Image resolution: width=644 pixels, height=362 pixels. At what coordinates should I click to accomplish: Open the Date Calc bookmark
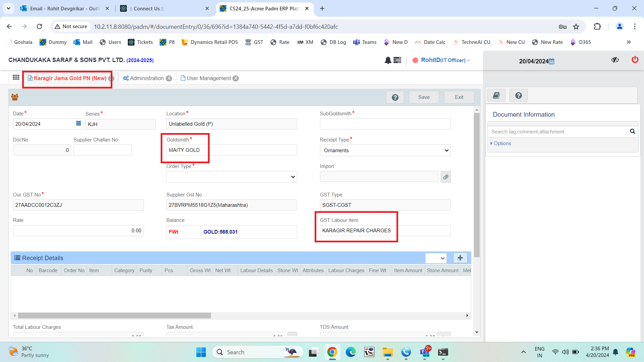(x=430, y=42)
